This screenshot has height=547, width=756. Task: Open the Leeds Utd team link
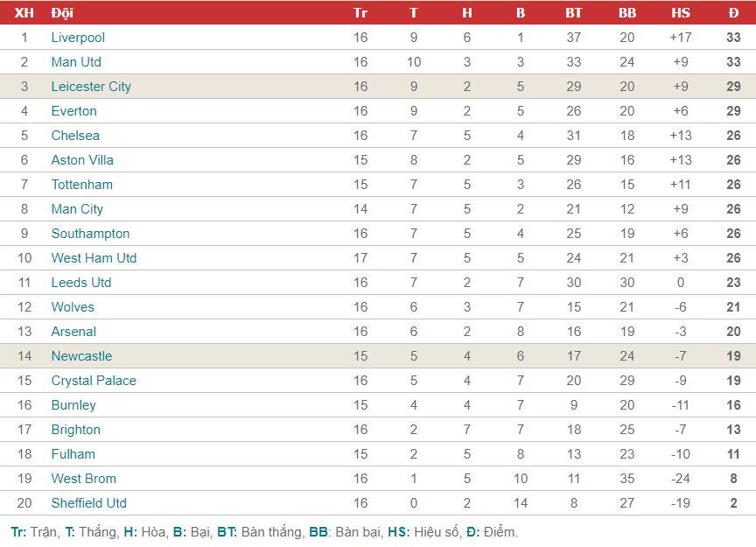pos(81,283)
